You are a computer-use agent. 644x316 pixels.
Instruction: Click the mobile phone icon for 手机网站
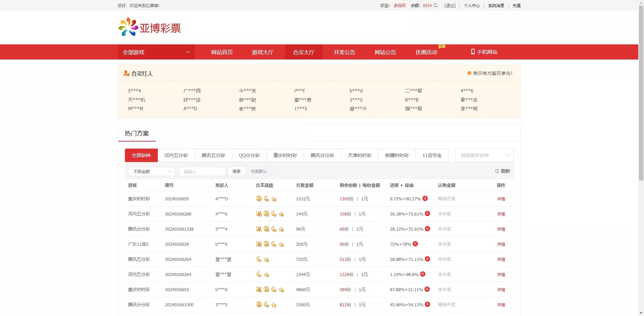473,52
